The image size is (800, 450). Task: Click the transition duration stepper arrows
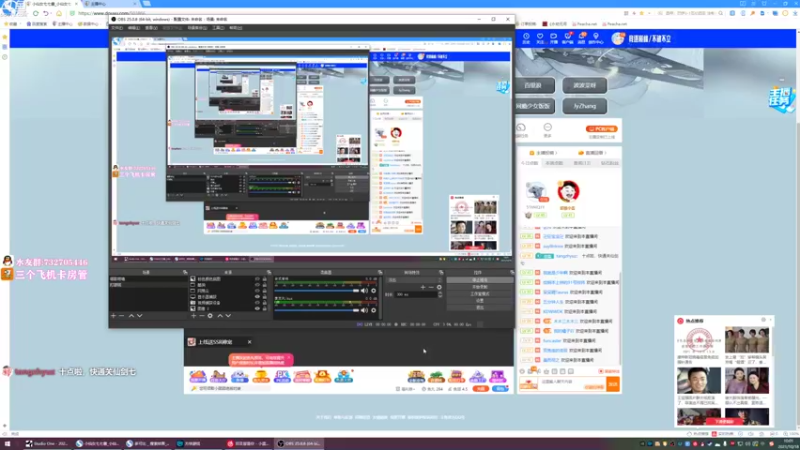(440, 294)
